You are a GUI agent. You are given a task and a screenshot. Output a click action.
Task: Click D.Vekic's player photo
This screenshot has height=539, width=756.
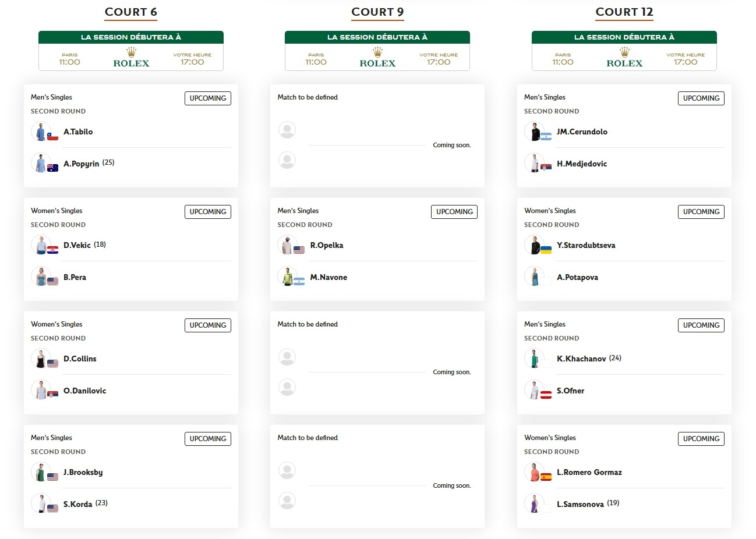(41, 245)
